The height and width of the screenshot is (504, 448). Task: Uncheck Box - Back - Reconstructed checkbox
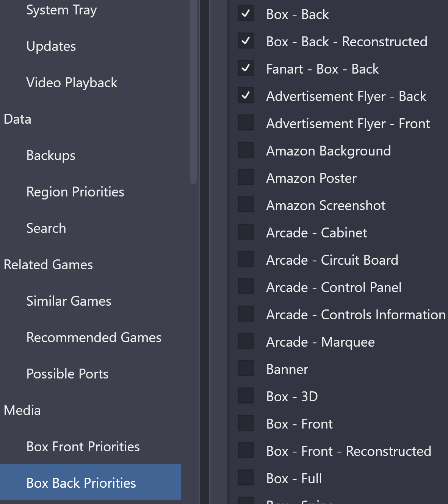pos(246,41)
